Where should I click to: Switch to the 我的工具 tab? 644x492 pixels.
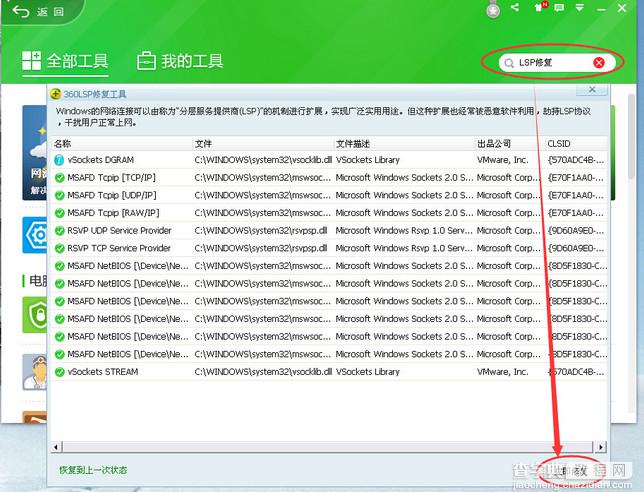[x=180, y=61]
